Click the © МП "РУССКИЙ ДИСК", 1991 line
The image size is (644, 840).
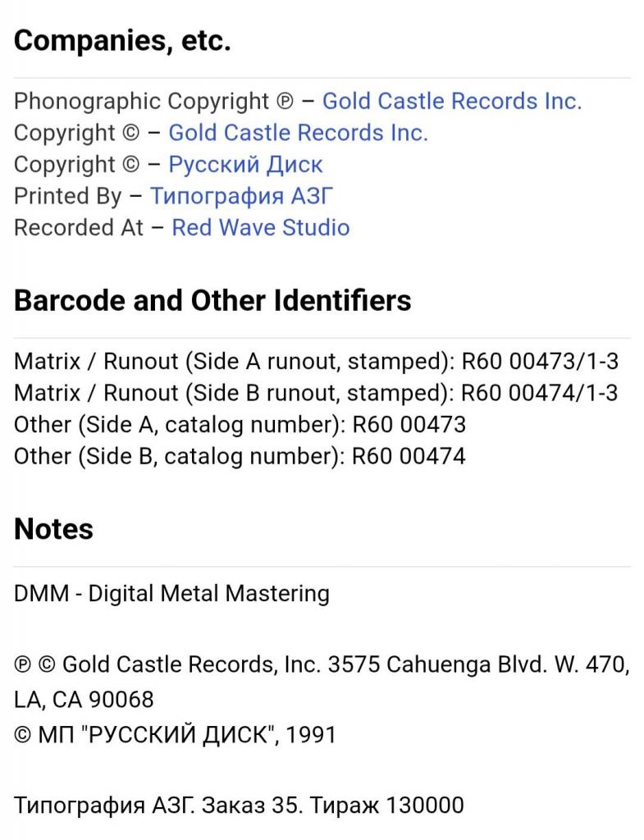coord(175,734)
